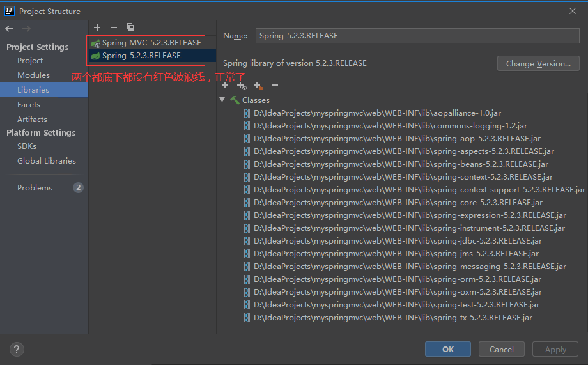
Task: Specify documentation URL with globe plus
Action: click(242, 86)
